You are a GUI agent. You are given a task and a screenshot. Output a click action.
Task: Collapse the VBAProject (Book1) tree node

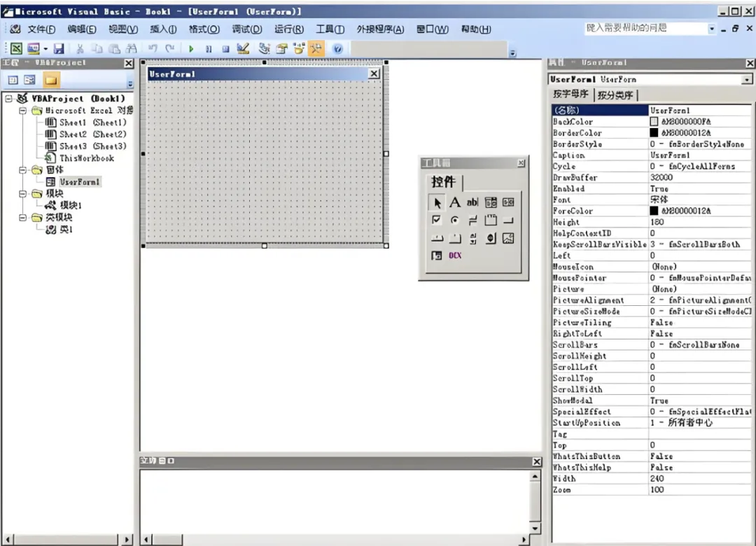click(8, 99)
